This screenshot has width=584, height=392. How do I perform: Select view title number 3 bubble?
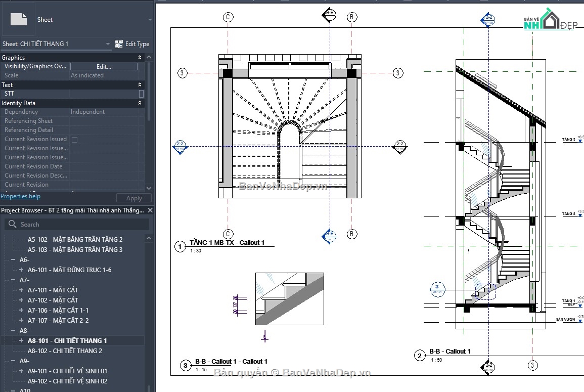tap(185, 366)
